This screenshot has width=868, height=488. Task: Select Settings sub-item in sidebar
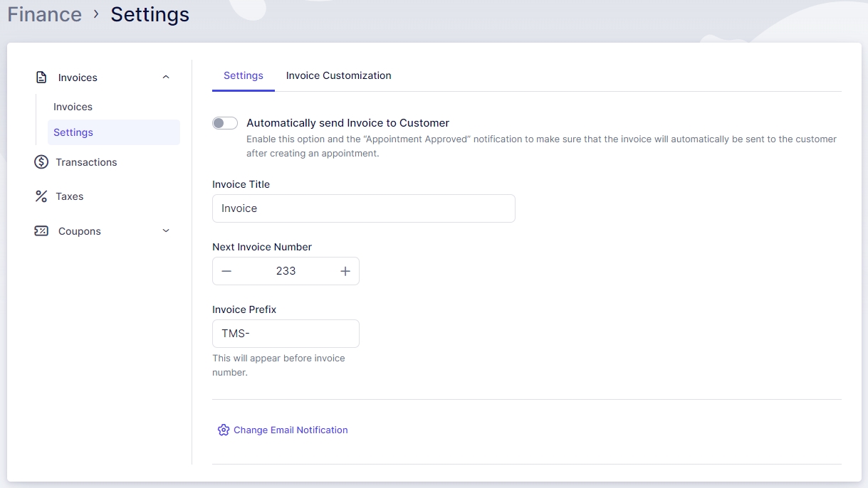[73, 132]
